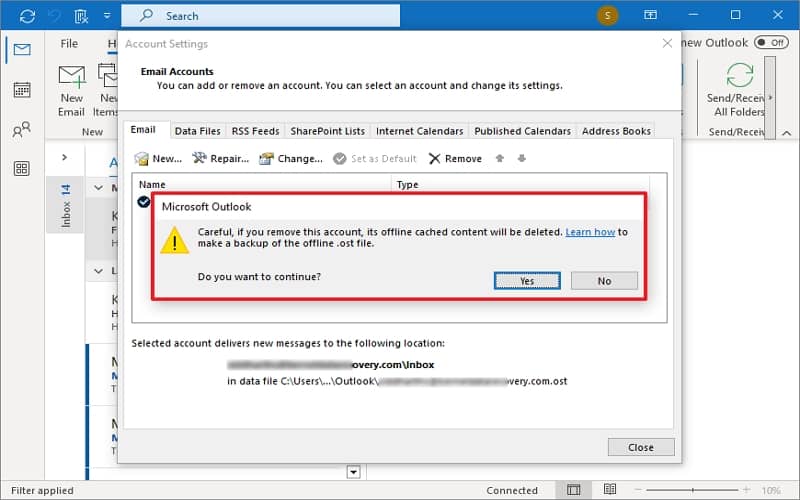Viewport: 800px width, 500px height.
Task: Open Mail view in sidebar
Action: point(22,49)
